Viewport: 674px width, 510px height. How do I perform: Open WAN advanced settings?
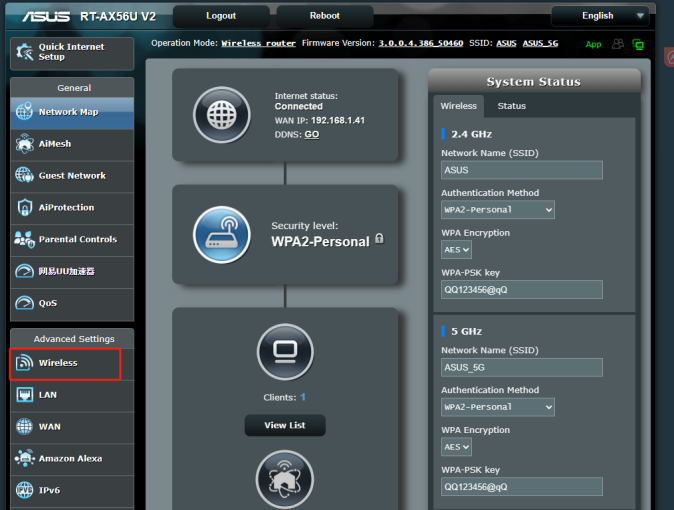(72, 427)
